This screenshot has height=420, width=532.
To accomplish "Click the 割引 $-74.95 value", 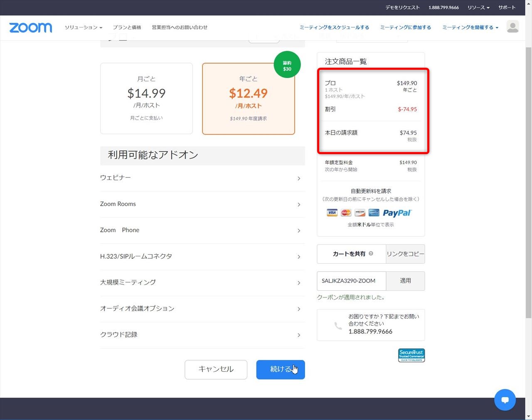I will tap(407, 109).
